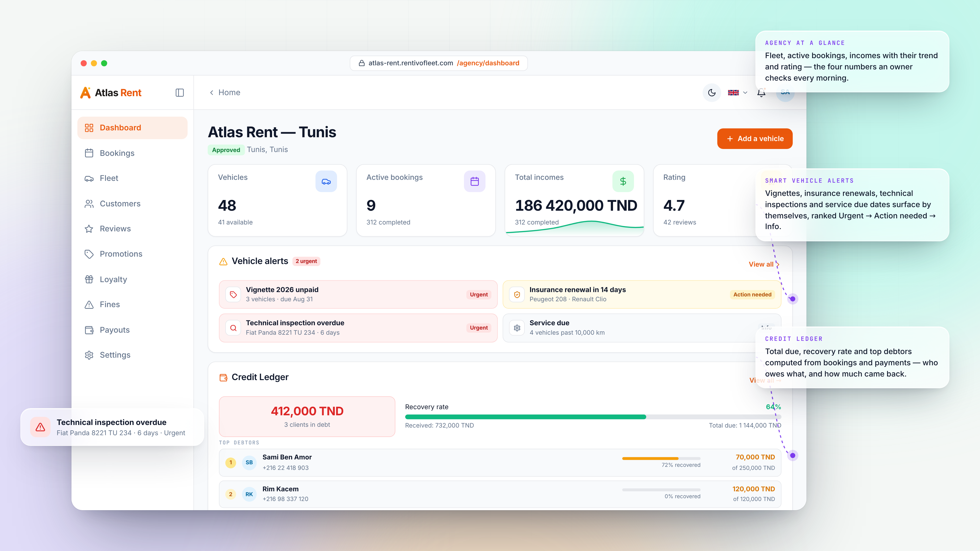Click the tag icon on Vignette alert
Screen dimensions: 980x551
pyautogui.click(x=233, y=295)
